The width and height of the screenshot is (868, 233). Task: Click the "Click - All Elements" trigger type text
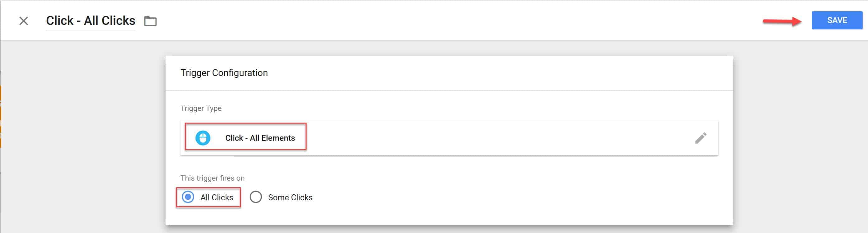pos(260,138)
